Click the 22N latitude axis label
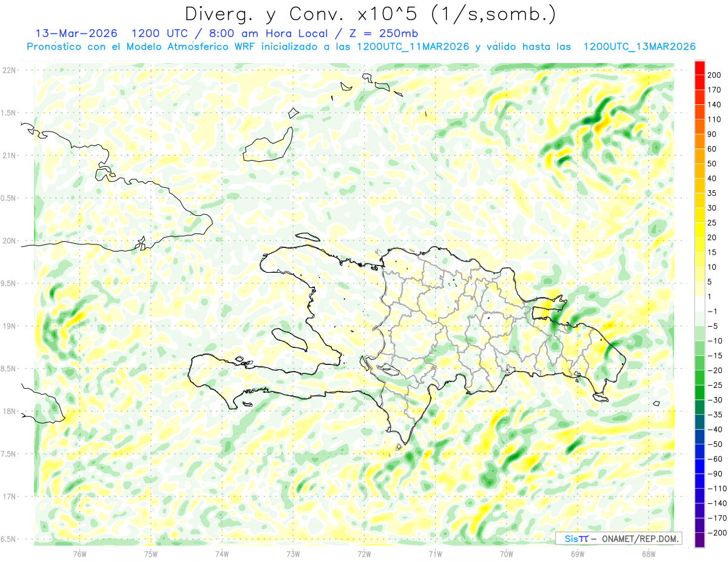 tap(10, 70)
